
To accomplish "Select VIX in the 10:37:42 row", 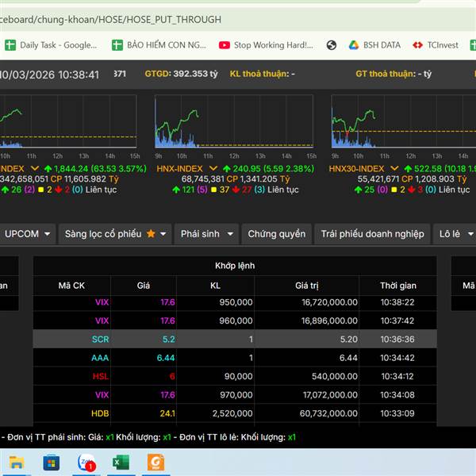I will pyautogui.click(x=102, y=321).
